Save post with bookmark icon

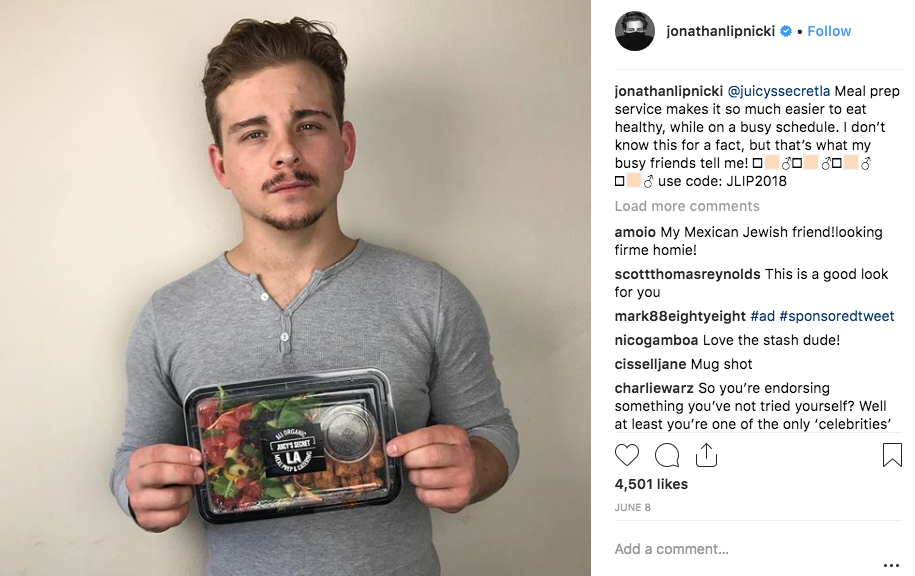(x=892, y=455)
